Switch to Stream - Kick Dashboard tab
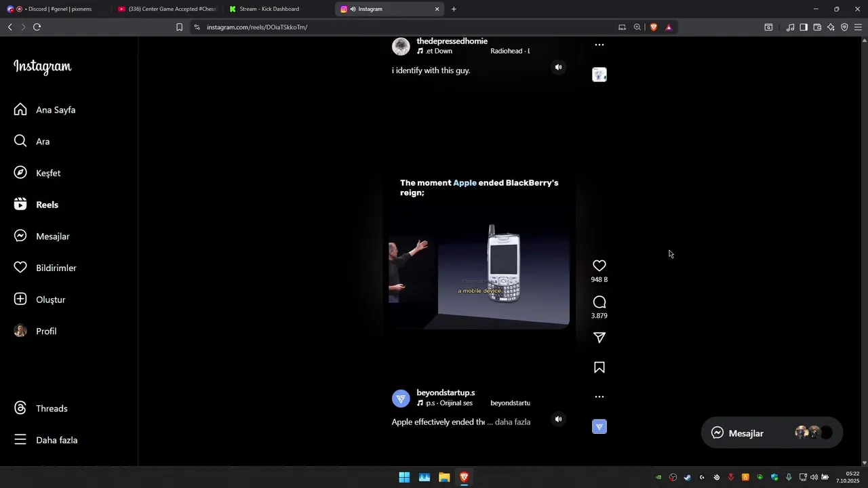This screenshot has width=868, height=488. tap(277, 9)
